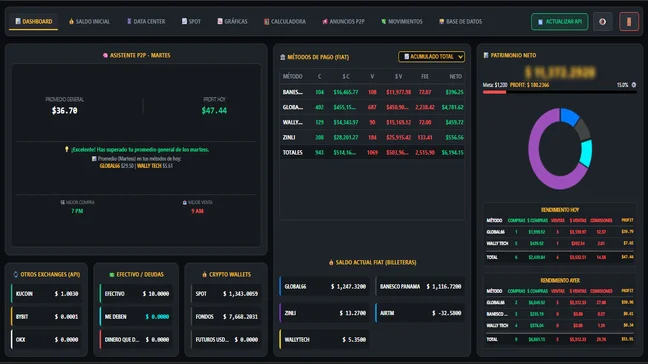This screenshot has height=364, width=648.
Task: Click the DINERO QUE D... card
Action: [x=136, y=340]
